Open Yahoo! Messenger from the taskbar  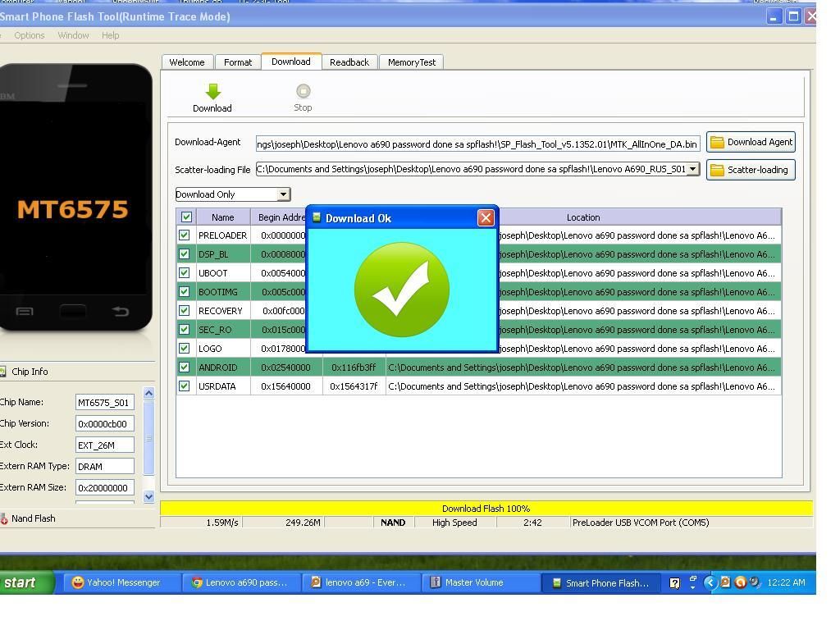pyautogui.click(x=116, y=582)
